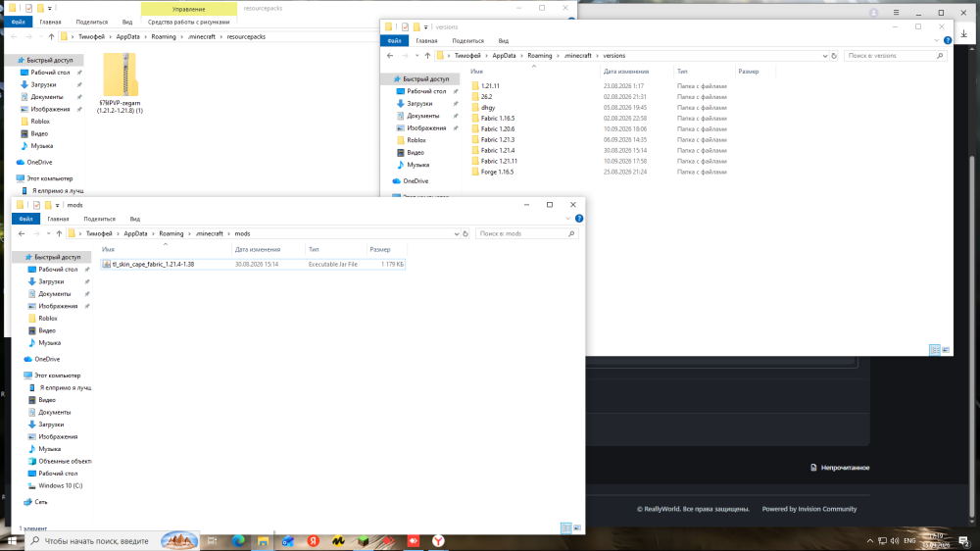This screenshot has width=980, height=551.
Task: Select Средства работы с рисунками ribbon tab
Action: point(189,22)
